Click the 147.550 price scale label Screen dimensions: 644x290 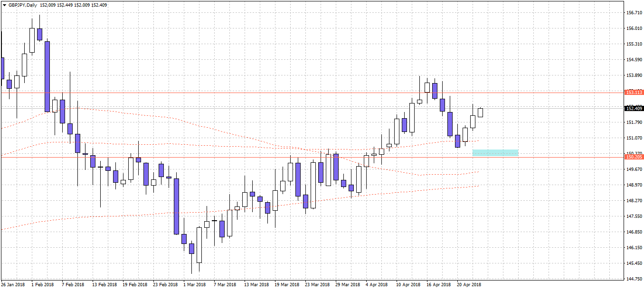point(635,216)
